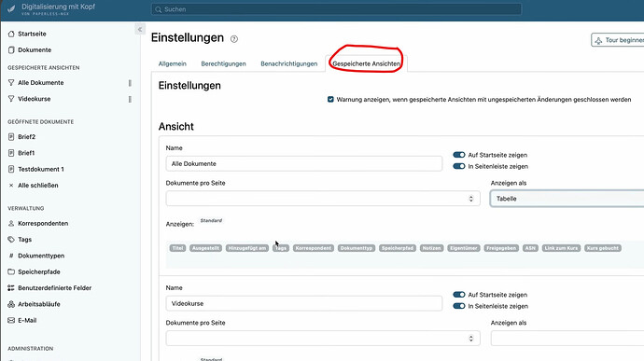Click the Titel column chip
The image size is (644, 361).
[177, 248]
